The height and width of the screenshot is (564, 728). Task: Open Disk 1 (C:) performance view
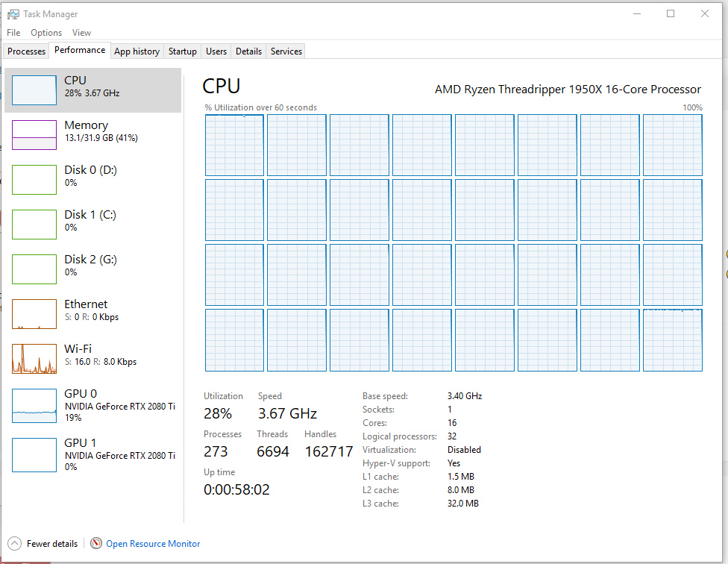pos(90,221)
